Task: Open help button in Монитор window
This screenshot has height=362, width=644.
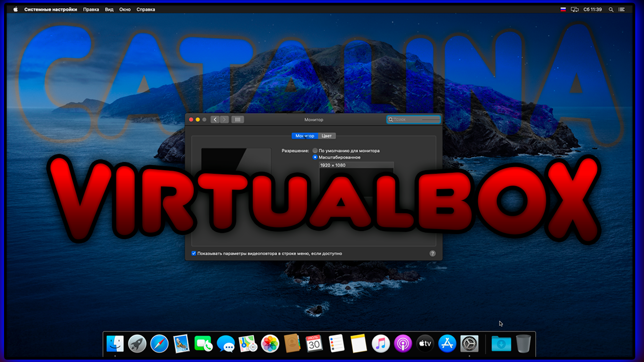Action: (433, 253)
